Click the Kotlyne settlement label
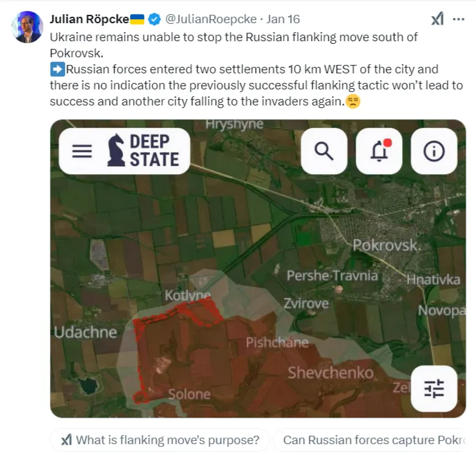476x455 pixels. click(188, 295)
